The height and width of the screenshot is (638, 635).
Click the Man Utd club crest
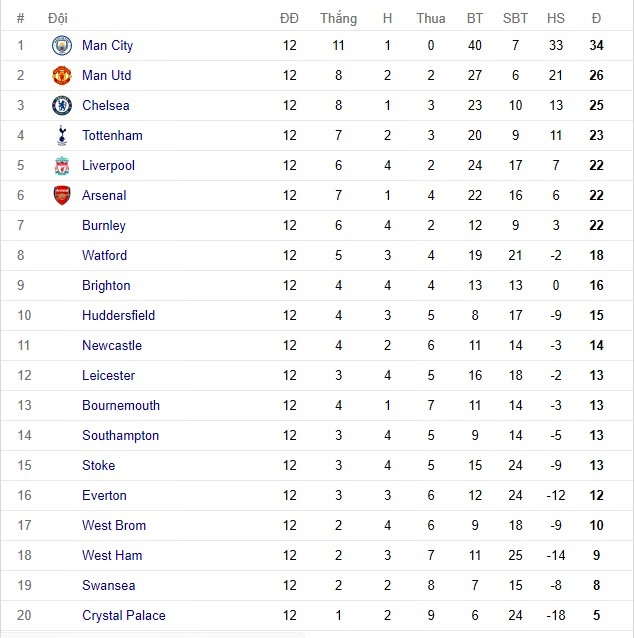point(62,75)
